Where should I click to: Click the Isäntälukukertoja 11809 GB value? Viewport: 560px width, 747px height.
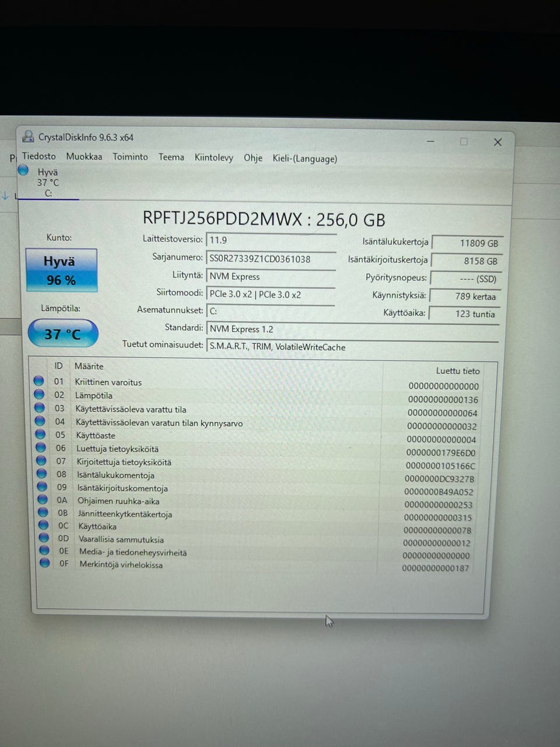[x=467, y=243]
